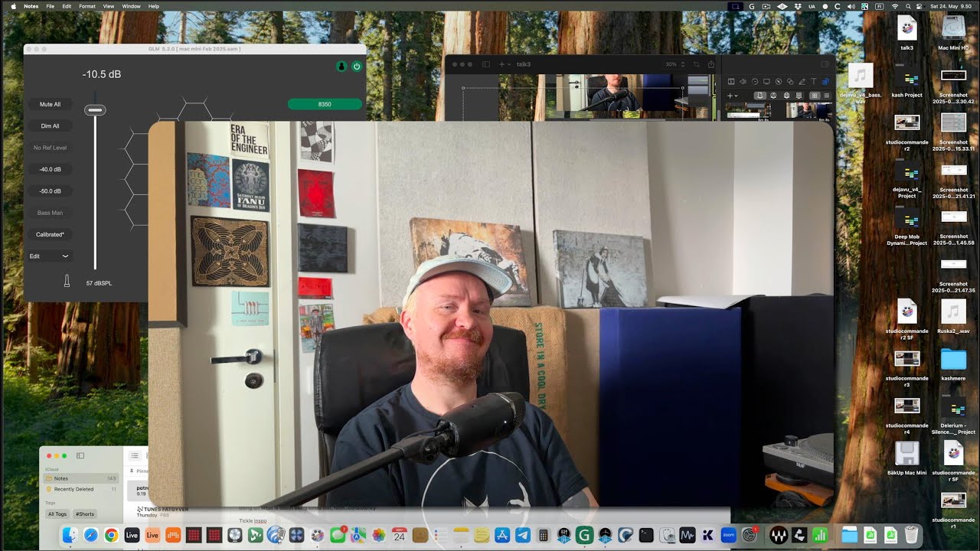Toggle the -50.0 dB preset level
Viewport: 980px width, 551px height.
tap(50, 191)
